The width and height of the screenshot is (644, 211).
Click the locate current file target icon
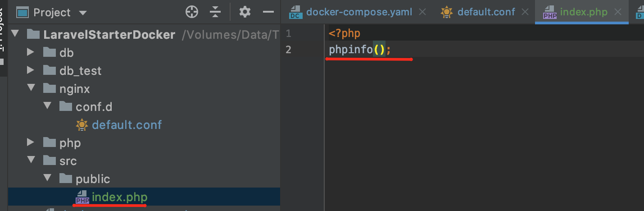coord(192,12)
